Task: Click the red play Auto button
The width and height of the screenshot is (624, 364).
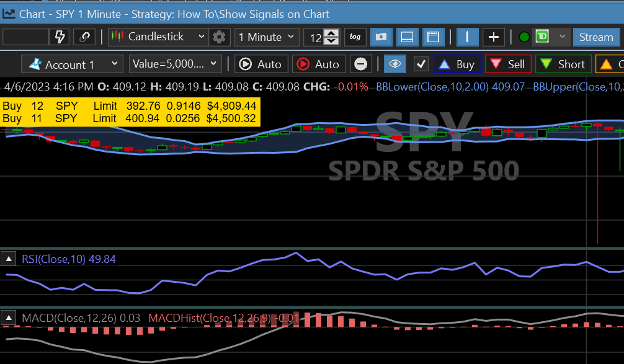Action: click(x=318, y=64)
